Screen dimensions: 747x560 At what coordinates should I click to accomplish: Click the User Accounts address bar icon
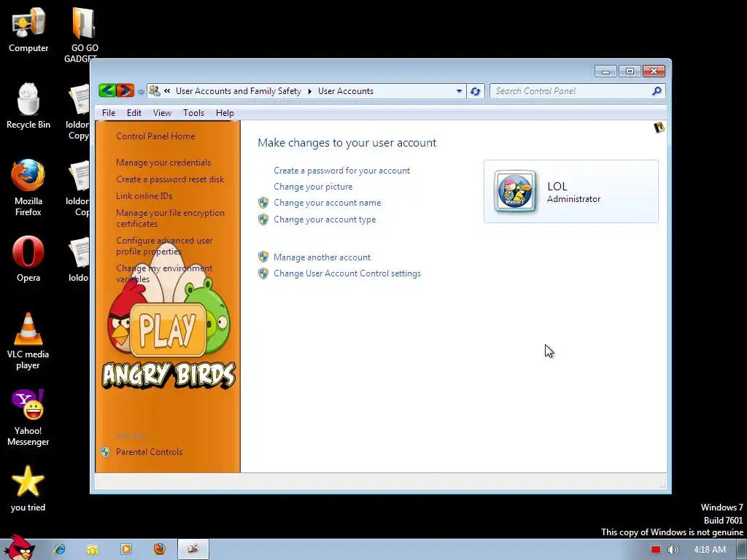[154, 90]
